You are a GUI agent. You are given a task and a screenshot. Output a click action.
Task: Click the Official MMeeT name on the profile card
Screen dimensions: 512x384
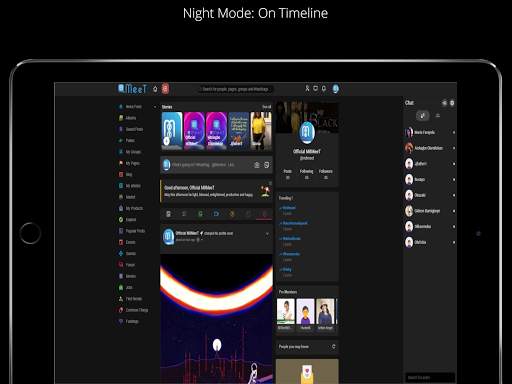click(x=307, y=151)
